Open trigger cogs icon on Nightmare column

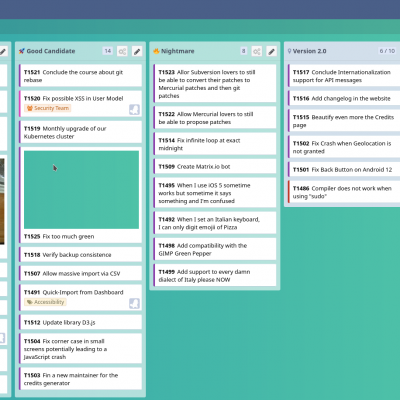tap(257, 51)
